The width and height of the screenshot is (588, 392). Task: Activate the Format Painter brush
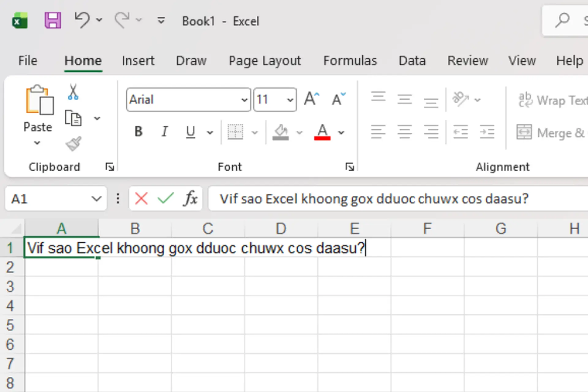point(73,144)
